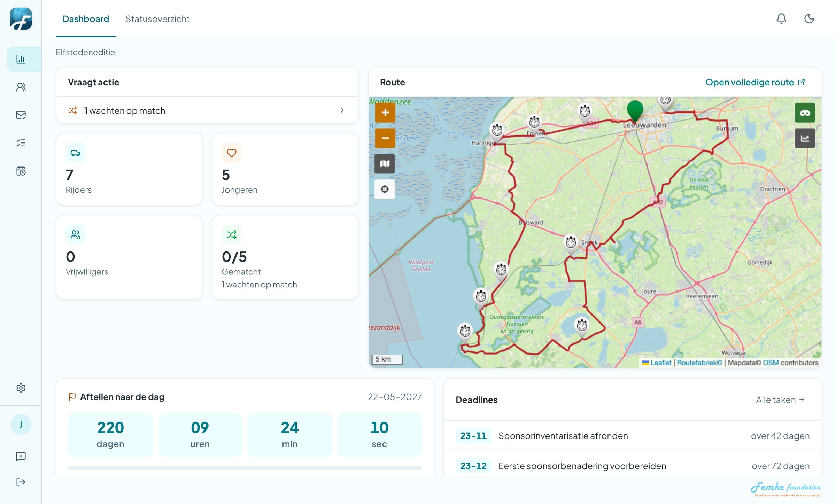Screen dimensions: 836x504
Task: Click the date '22-05-2027'
Action: click(x=395, y=397)
